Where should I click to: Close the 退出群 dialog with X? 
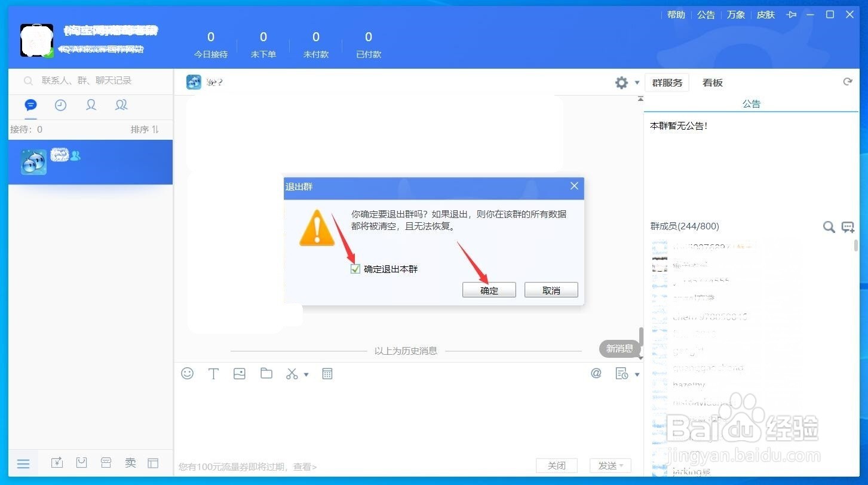pos(574,186)
